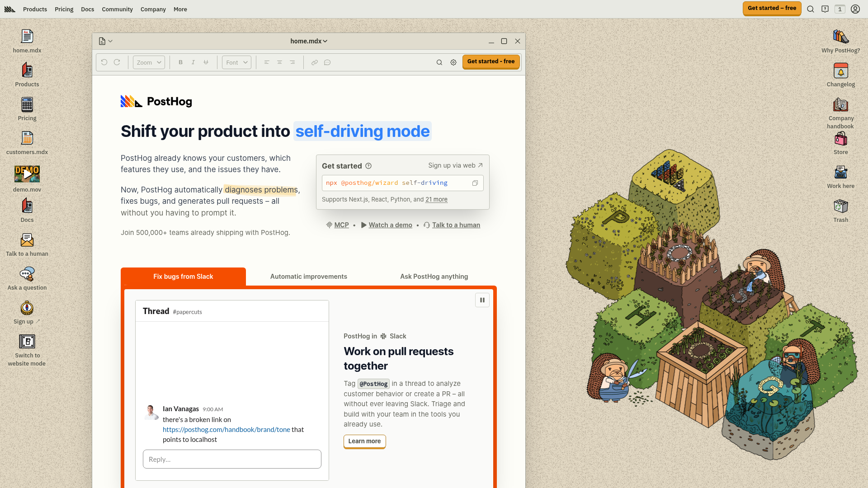Align text left

tap(267, 62)
